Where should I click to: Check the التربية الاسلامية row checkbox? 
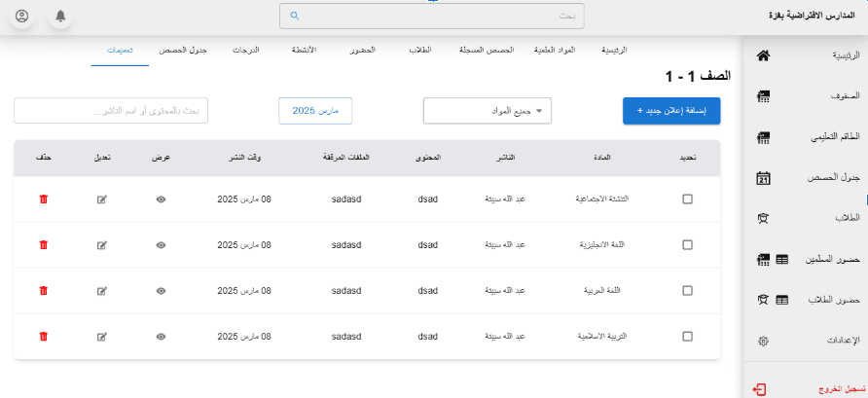pos(688,337)
